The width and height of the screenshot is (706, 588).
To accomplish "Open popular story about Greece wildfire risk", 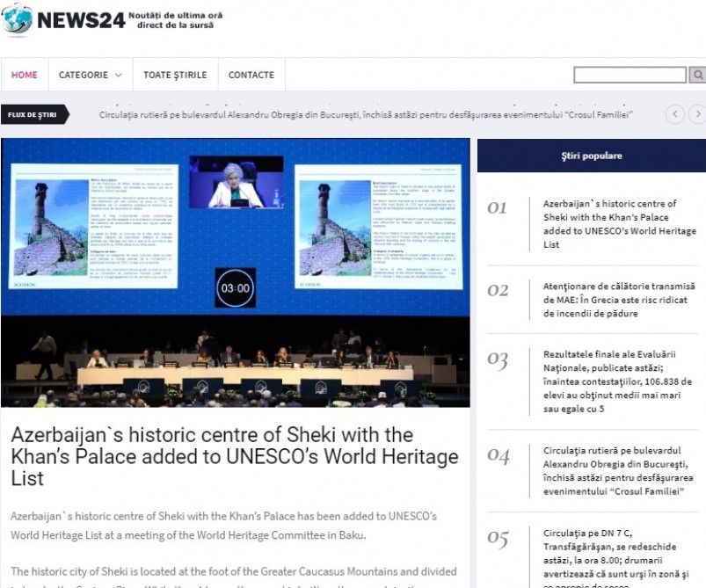I will (x=619, y=300).
